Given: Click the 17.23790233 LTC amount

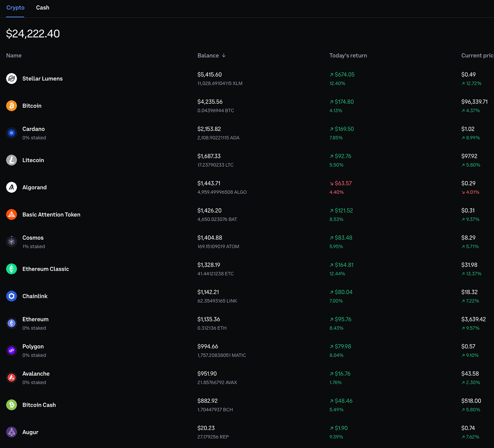Looking at the screenshot, I should pos(215,165).
